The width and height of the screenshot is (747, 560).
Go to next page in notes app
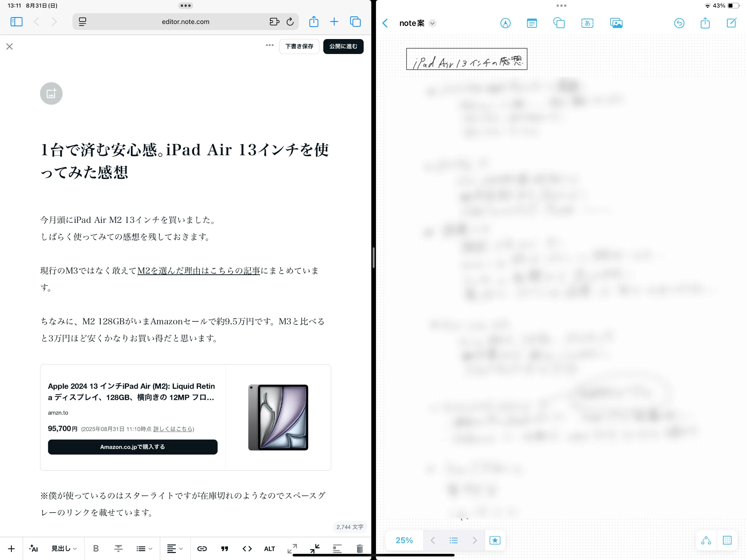[x=475, y=540]
